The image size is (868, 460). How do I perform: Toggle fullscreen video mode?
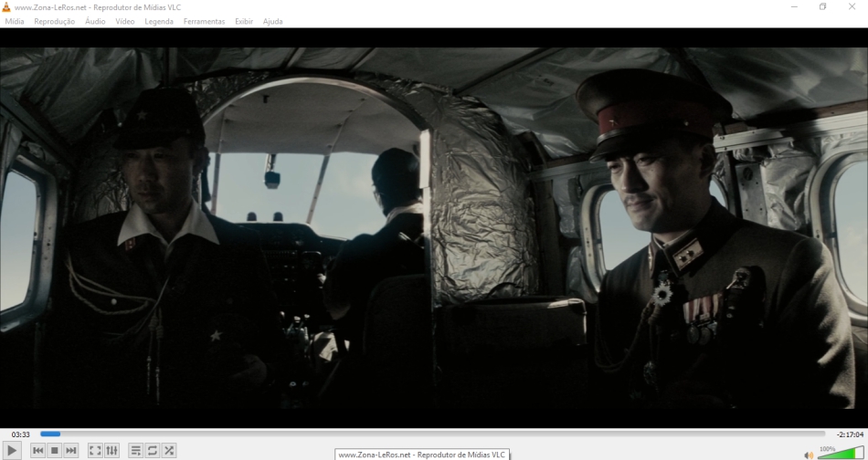[95, 451]
